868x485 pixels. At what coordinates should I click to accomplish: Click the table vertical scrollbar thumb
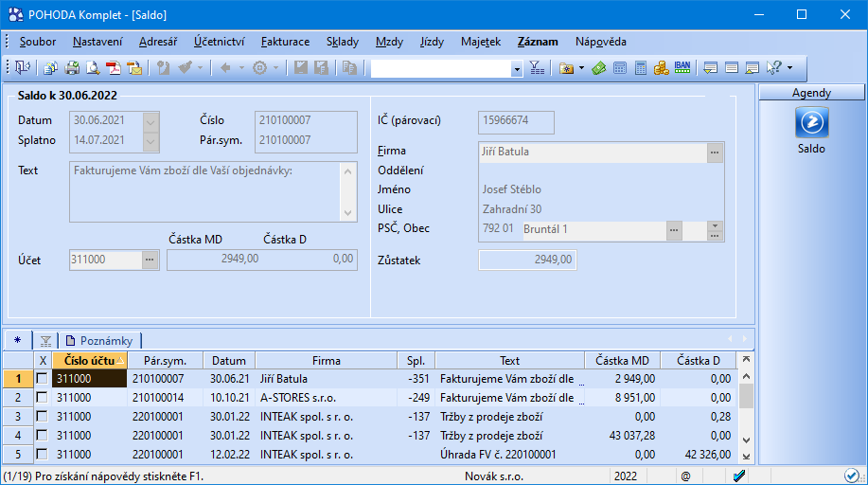[746, 396]
